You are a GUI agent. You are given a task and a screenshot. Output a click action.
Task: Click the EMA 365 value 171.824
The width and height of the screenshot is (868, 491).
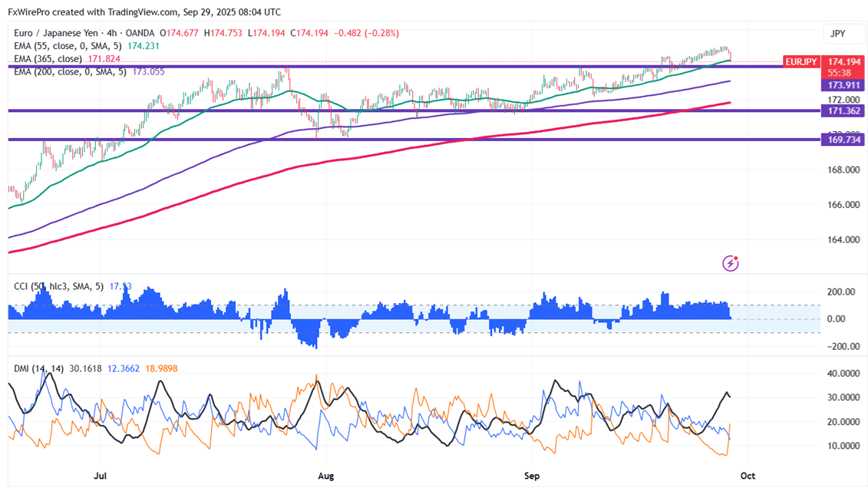click(104, 58)
